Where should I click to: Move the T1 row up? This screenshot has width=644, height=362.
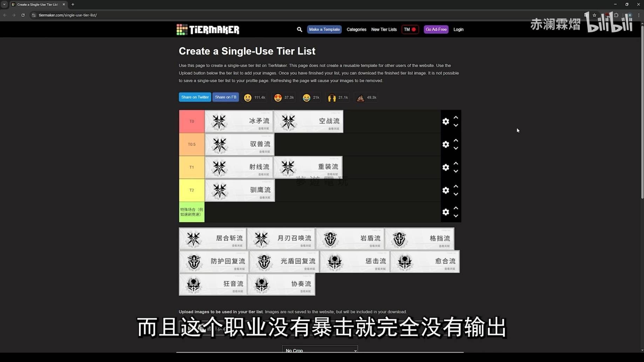tap(456, 163)
